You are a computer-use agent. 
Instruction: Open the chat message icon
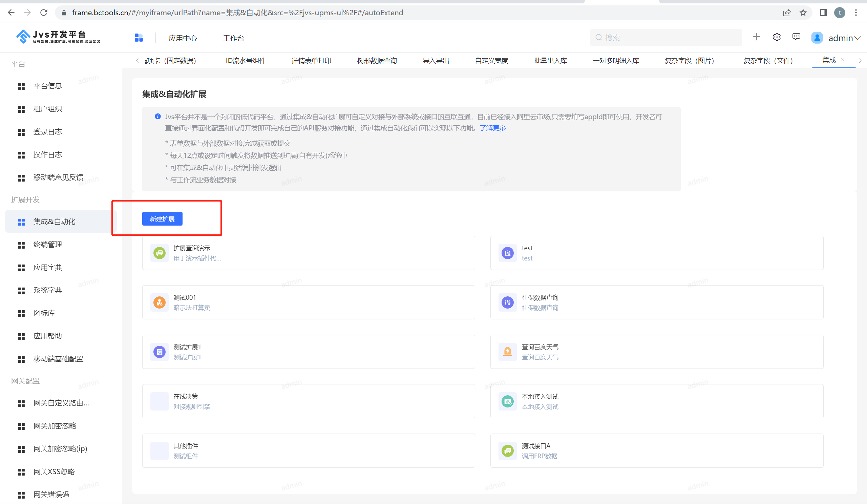tap(796, 37)
